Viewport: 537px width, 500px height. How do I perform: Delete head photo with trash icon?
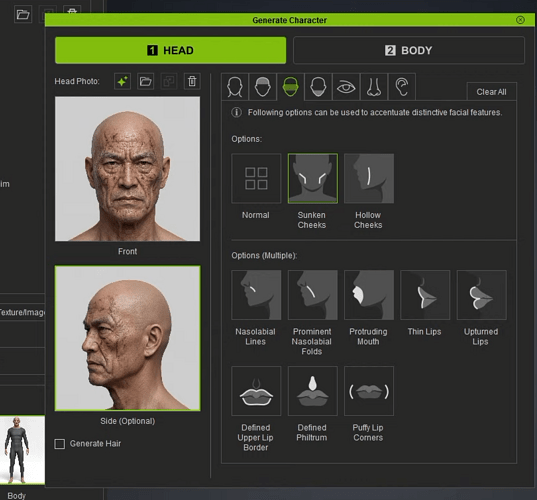(192, 82)
